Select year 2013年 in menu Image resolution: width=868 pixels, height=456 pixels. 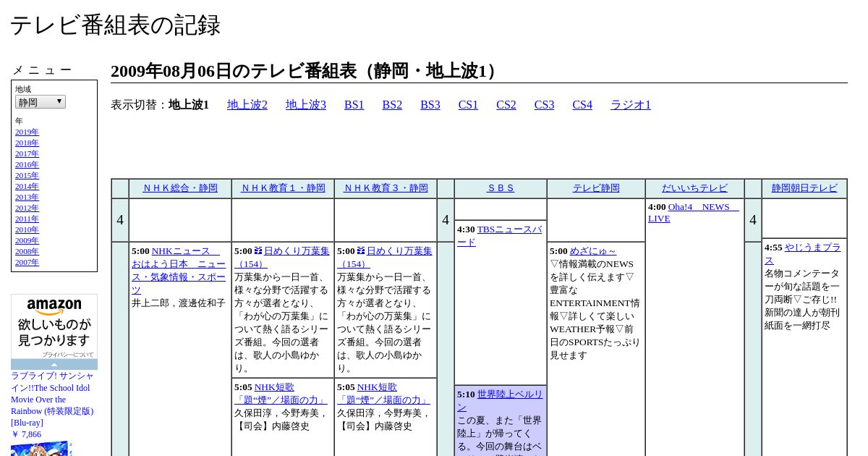pyautogui.click(x=27, y=197)
